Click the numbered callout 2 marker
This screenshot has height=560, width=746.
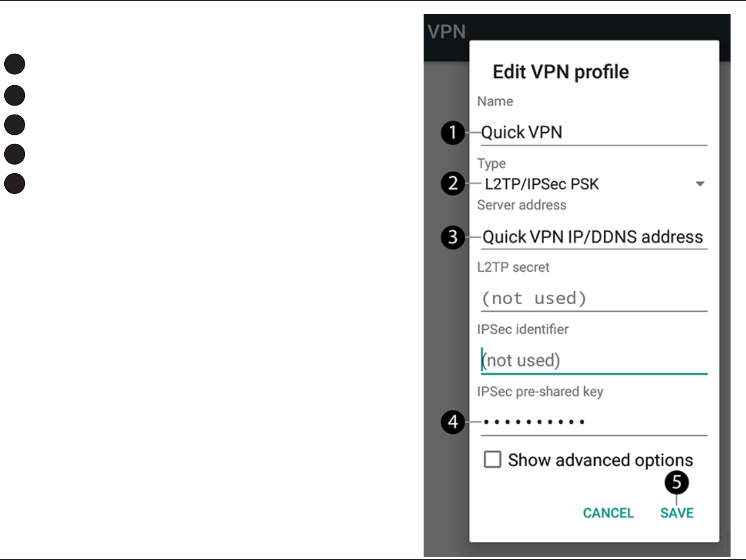453,183
